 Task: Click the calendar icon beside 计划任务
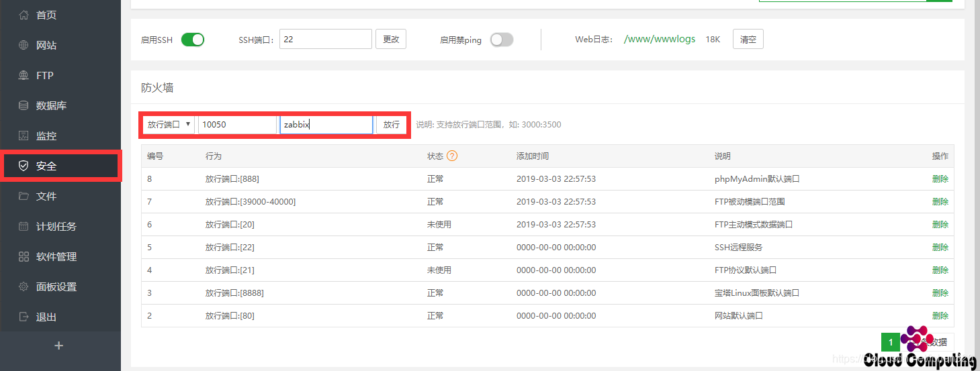pyautogui.click(x=24, y=226)
